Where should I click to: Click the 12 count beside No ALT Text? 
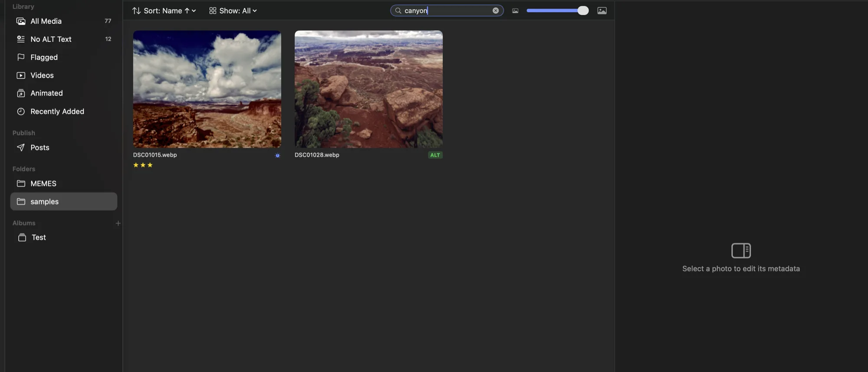[x=108, y=39]
